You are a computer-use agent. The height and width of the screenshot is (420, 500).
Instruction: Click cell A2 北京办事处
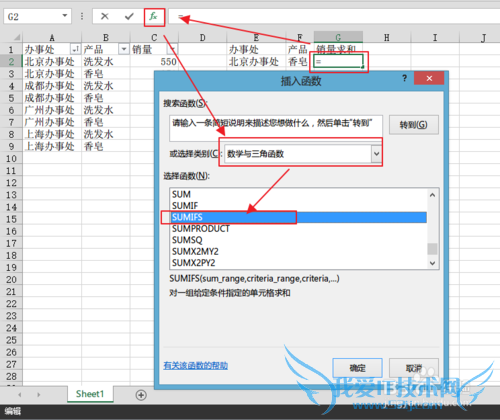pos(52,62)
